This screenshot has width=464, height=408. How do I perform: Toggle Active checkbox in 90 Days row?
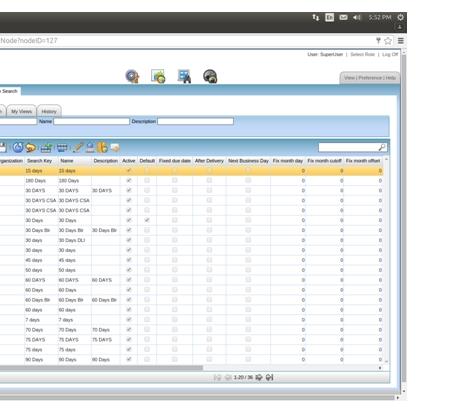[129, 359]
